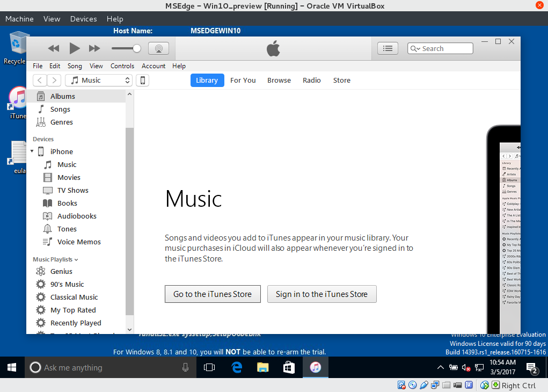Switch to the Library tab
Viewport: 548px width, 392px height.
tap(207, 81)
